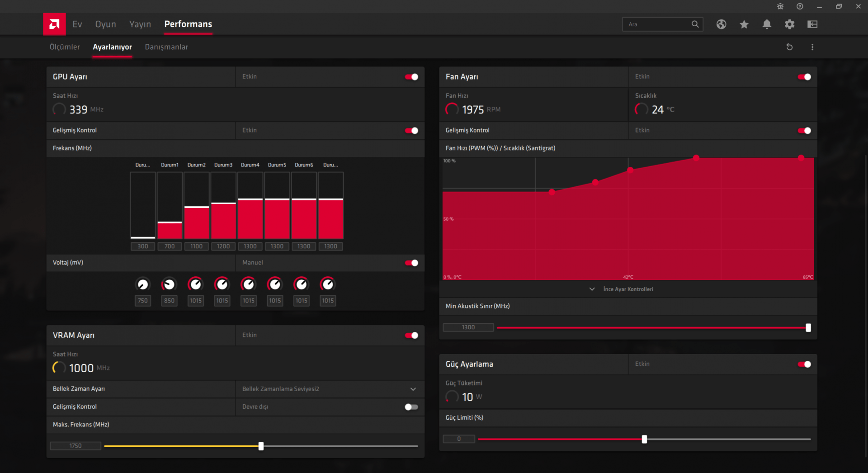
Task: Open the Danışmanlar sub-tab
Action: coord(166,47)
